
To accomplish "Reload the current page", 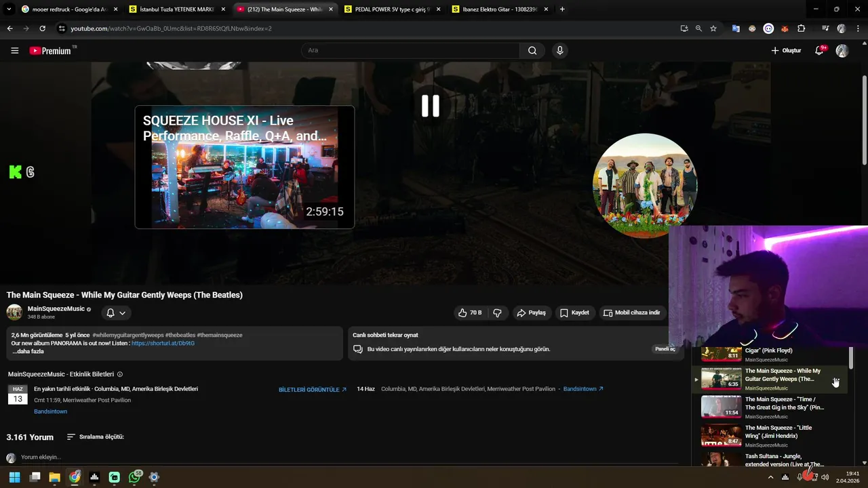I will pos(42,28).
